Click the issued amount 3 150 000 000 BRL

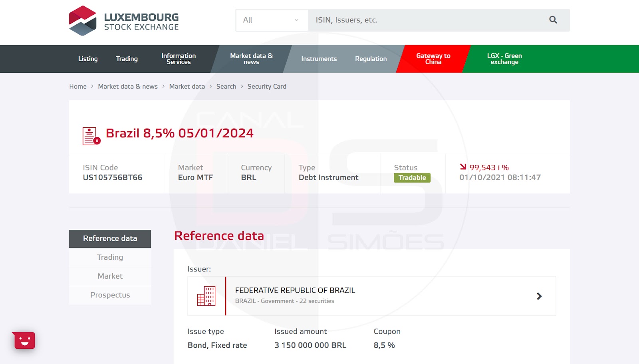click(310, 345)
